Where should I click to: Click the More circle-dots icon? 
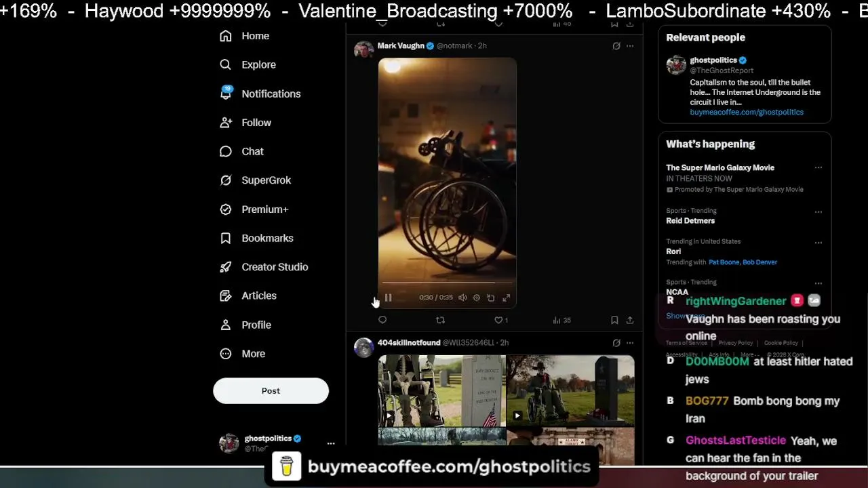(226, 354)
